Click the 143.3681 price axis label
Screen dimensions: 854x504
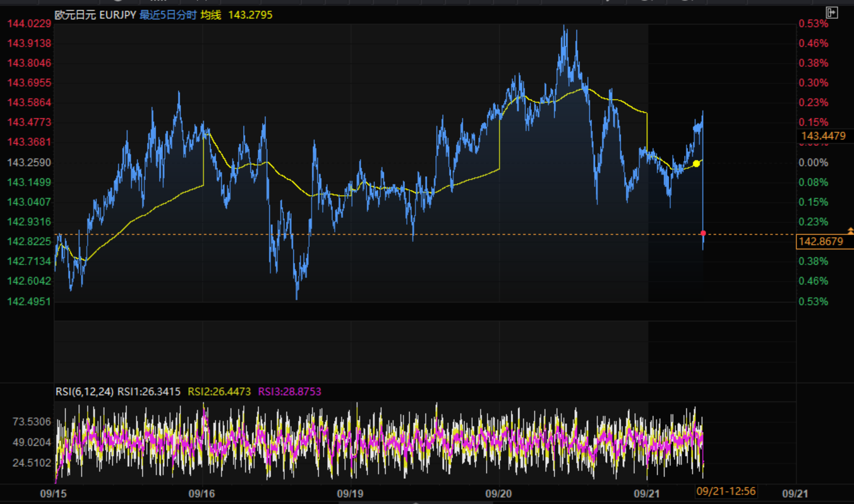[29, 142]
